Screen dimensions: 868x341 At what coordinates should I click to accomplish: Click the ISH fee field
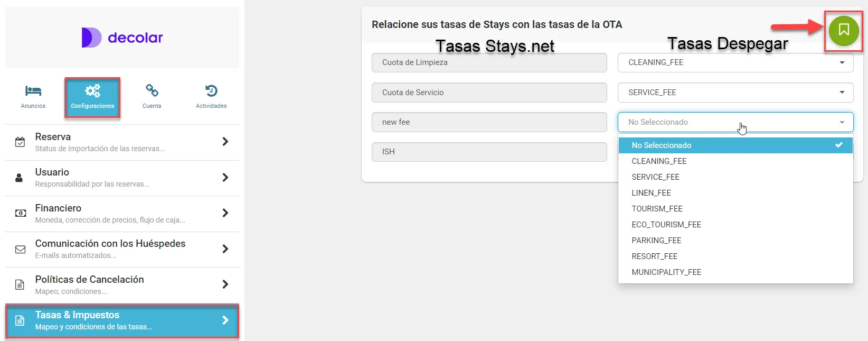[x=489, y=152]
